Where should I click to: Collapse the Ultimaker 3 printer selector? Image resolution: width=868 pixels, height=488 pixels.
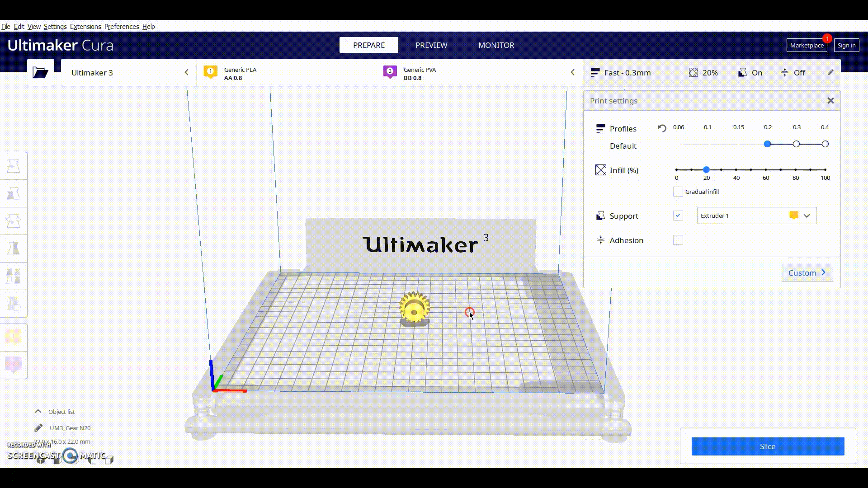pyautogui.click(x=186, y=72)
